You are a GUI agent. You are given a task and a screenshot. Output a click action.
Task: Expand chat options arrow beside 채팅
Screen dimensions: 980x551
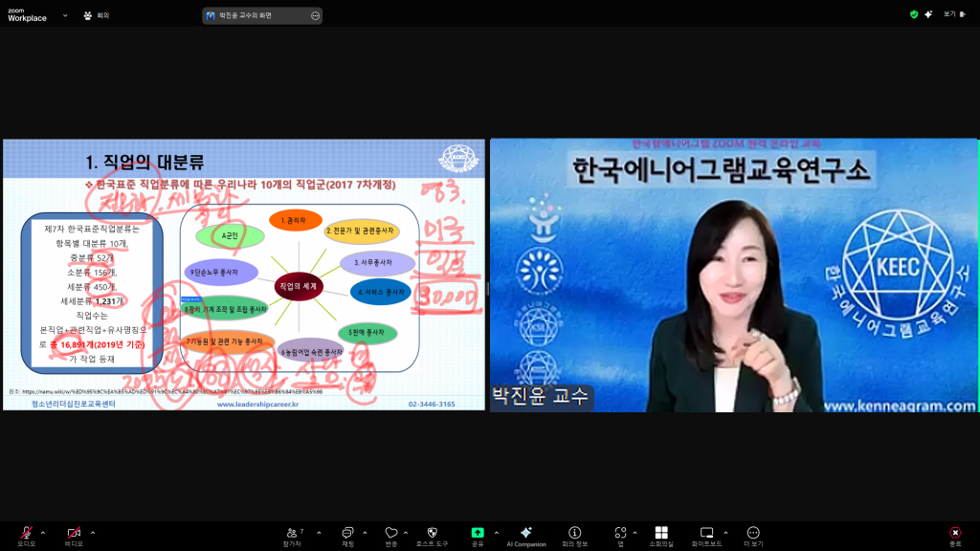click(x=365, y=533)
